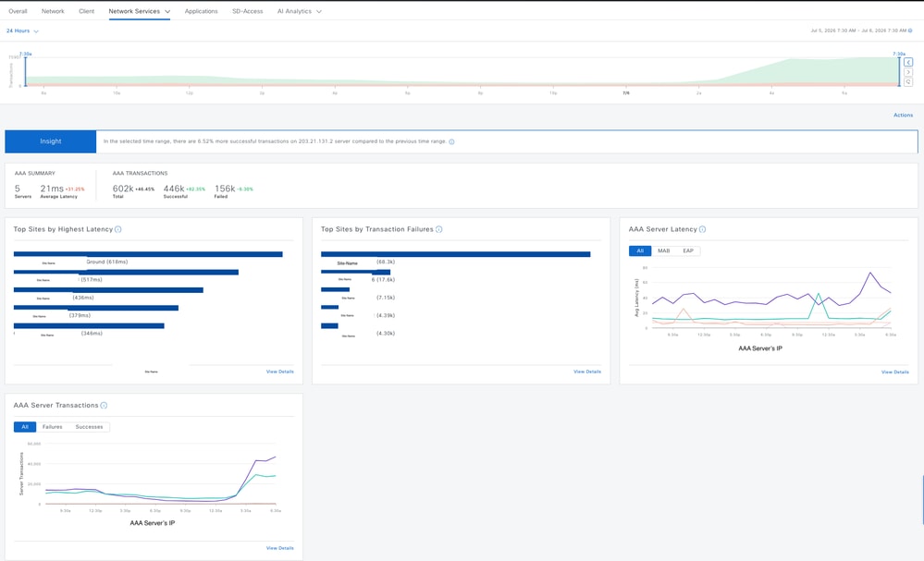Shift the timeline forward with the right arrow
The width and height of the screenshot is (924, 561).
908,72
